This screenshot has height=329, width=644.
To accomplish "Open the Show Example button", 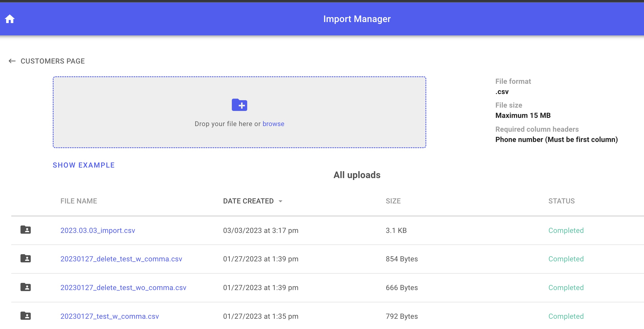I will coord(84,165).
